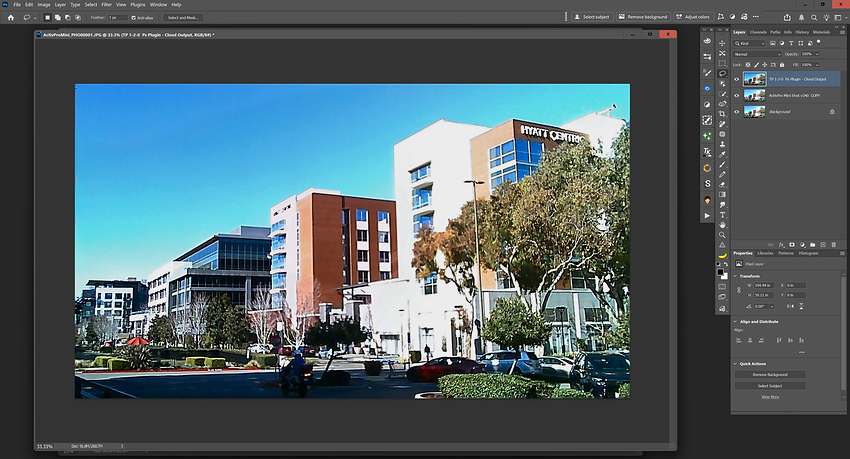The image size is (850, 459).
Task: Click the Home icon in options bar
Action: tap(10, 17)
